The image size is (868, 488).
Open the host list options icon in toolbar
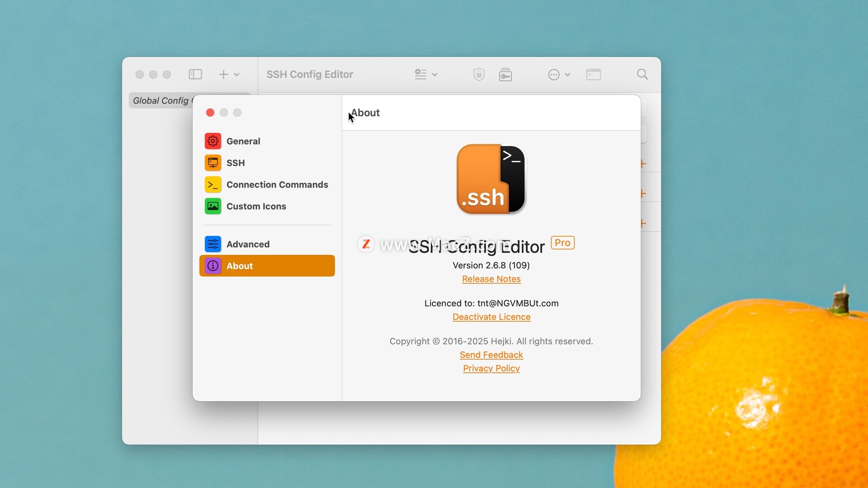pyautogui.click(x=420, y=74)
